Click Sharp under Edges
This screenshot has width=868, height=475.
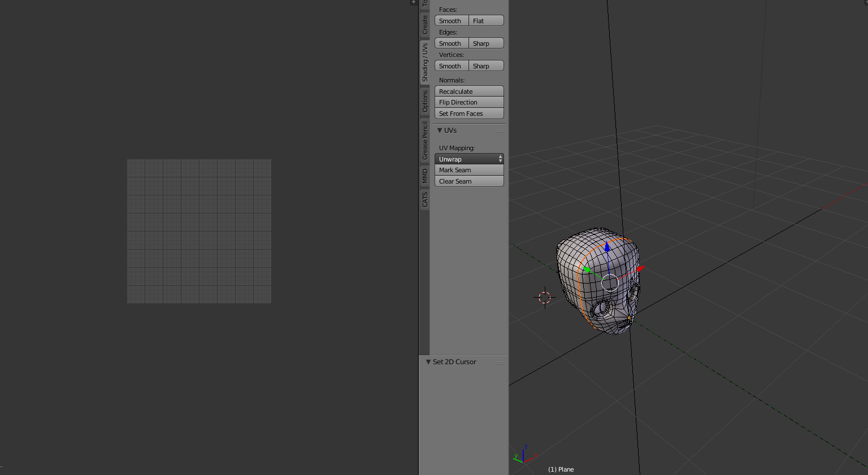tap(486, 43)
